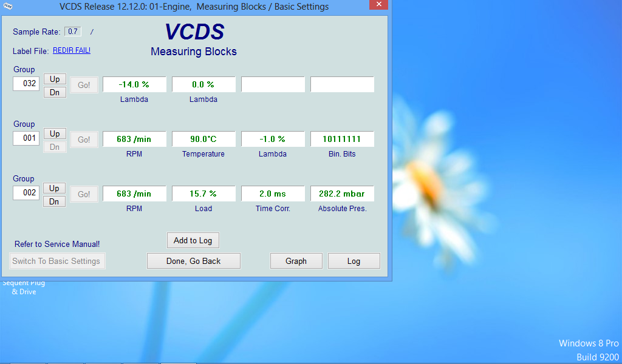Click the Group 002 number field
Screen dimensions: 622x364
[x=26, y=193]
